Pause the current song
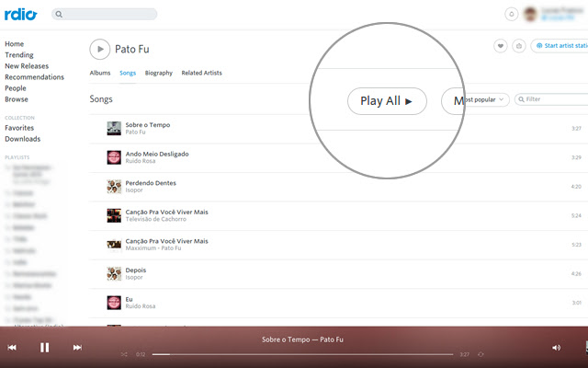Viewport: 588px width, 368px height. pos(45,348)
